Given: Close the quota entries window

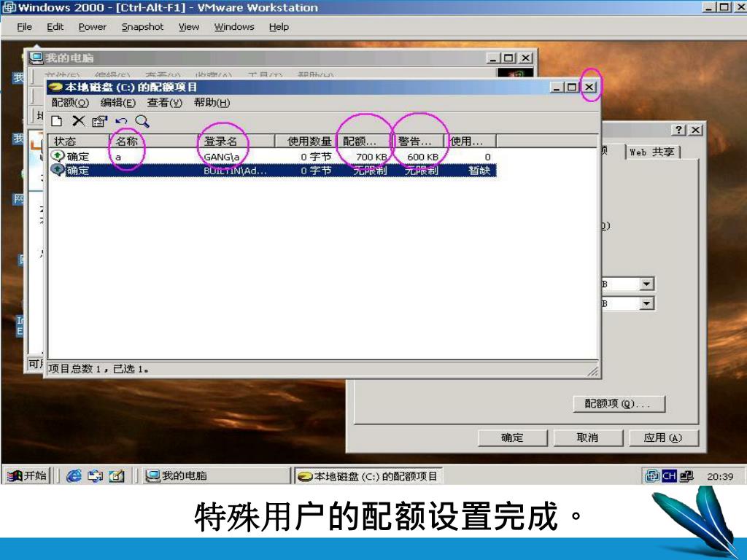Looking at the screenshot, I should pyautogui.click(x=589, y=87).
